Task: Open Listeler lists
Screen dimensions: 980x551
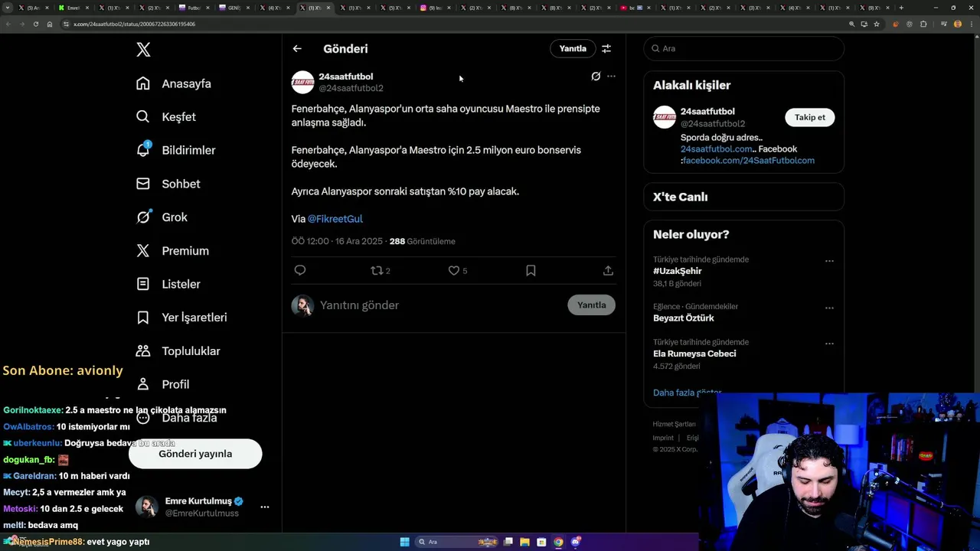Action: click(168, 284)
